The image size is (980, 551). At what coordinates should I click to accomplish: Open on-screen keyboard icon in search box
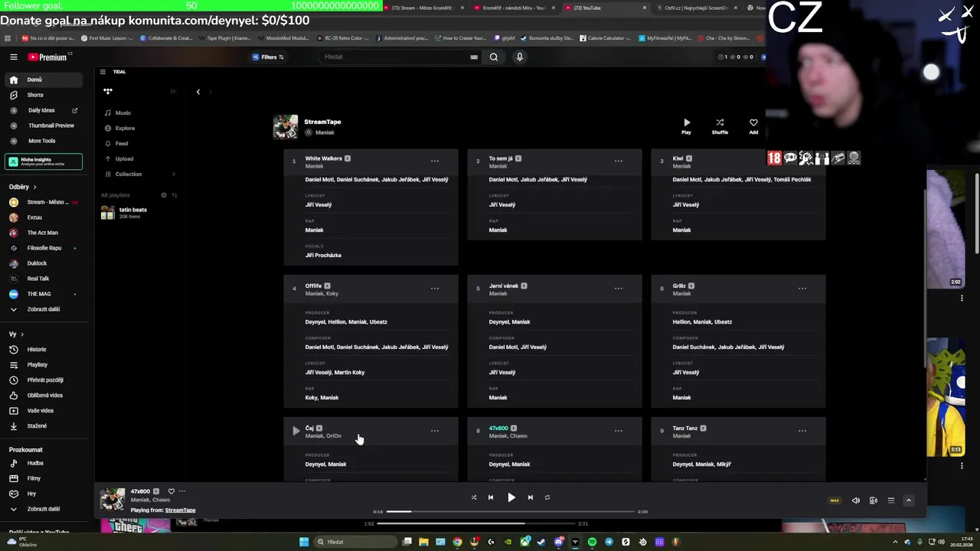pyautogui.click(x=474, y=57)
